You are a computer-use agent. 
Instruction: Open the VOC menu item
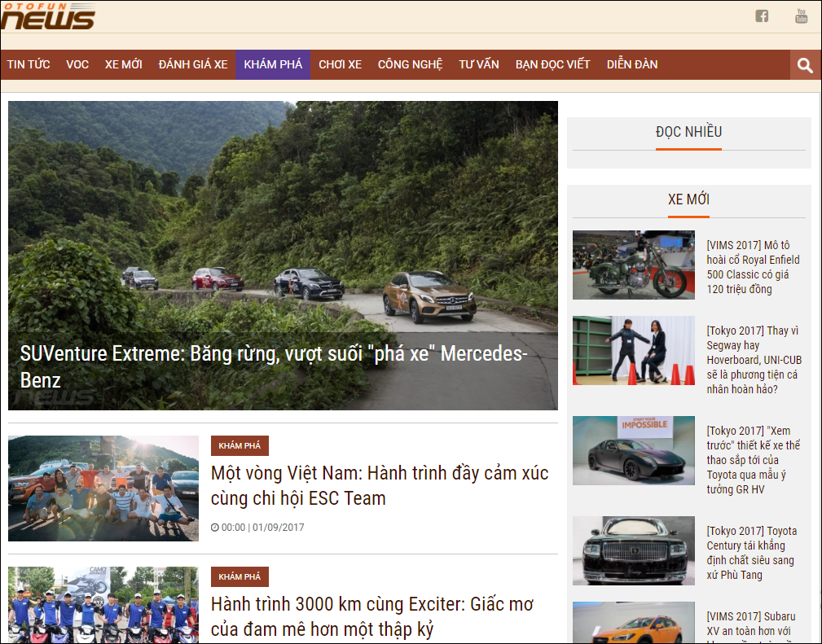point(77,64)
